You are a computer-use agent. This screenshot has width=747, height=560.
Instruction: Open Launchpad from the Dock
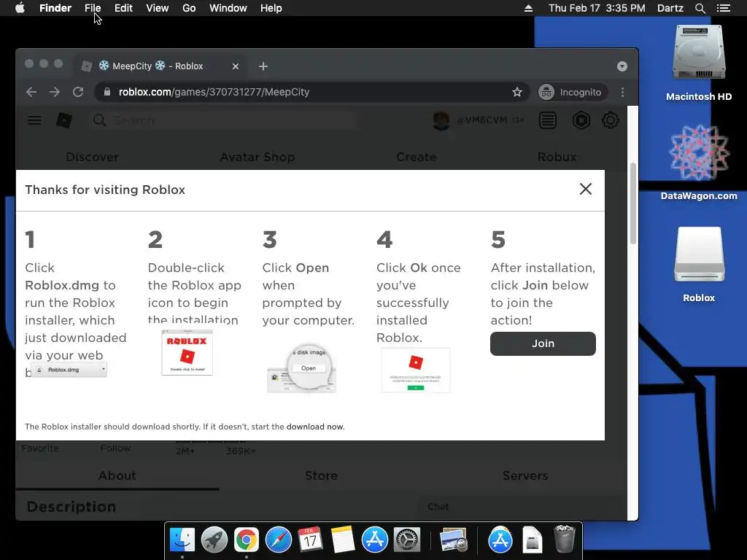(214, 540)
